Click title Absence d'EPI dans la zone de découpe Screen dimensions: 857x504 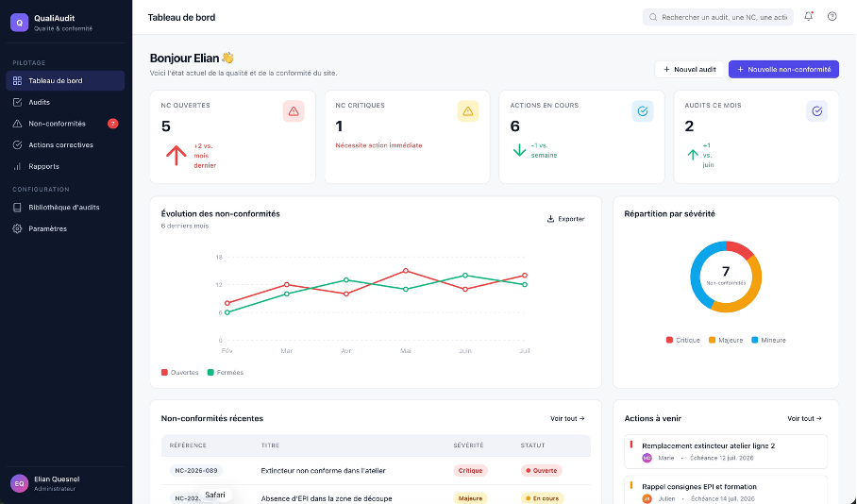pos(327,498)
